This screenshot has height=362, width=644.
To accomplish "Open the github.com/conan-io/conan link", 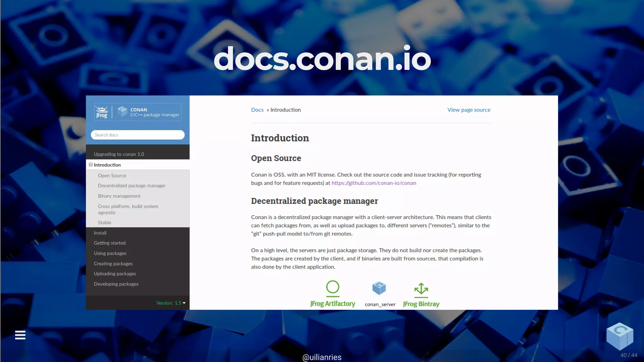I will [x=374, y=183].
